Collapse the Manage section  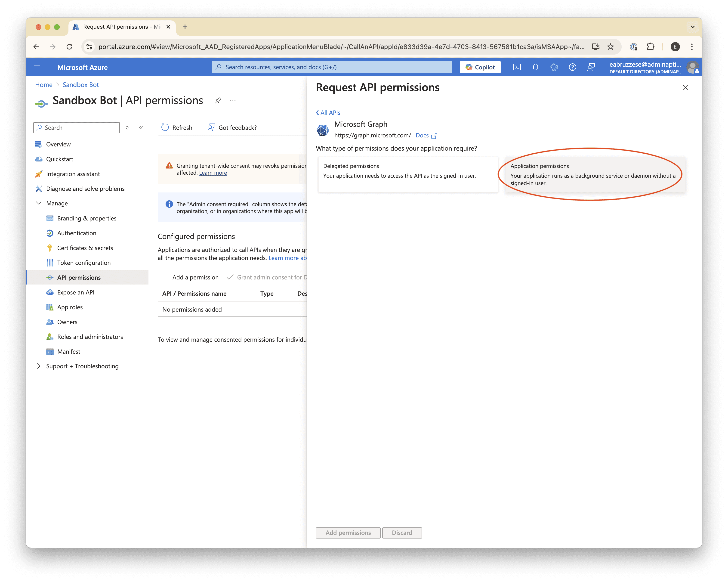point(39,203)
